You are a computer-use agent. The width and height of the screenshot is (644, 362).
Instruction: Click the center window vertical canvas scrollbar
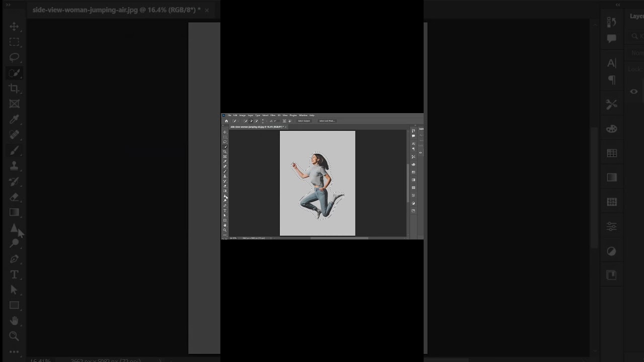pos(408,184)
